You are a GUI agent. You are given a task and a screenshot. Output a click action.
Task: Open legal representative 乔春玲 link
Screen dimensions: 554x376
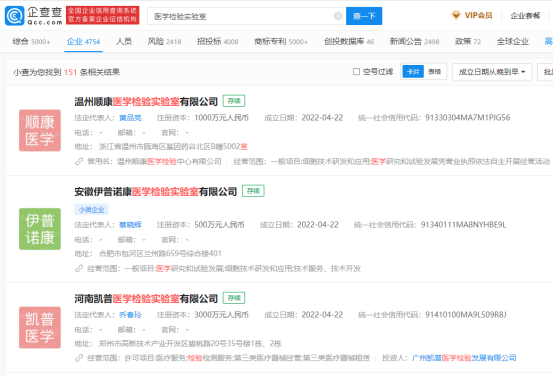[130, 315]
